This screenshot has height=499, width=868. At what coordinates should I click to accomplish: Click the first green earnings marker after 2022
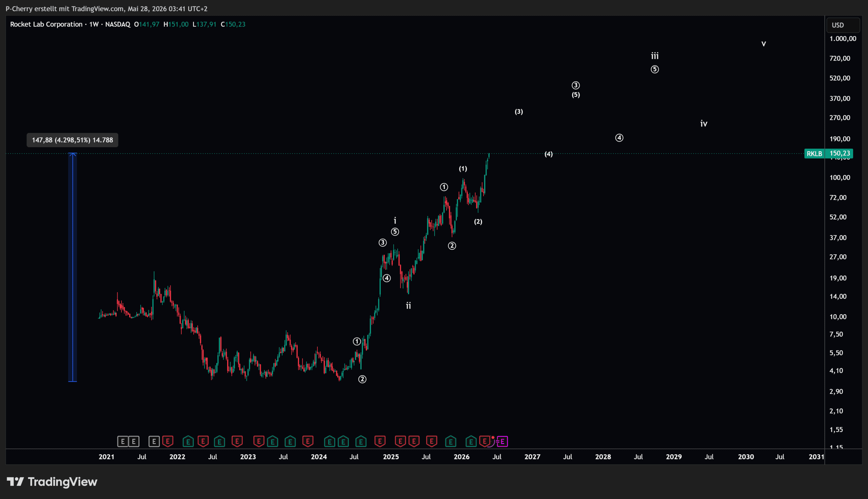(188, 441)
